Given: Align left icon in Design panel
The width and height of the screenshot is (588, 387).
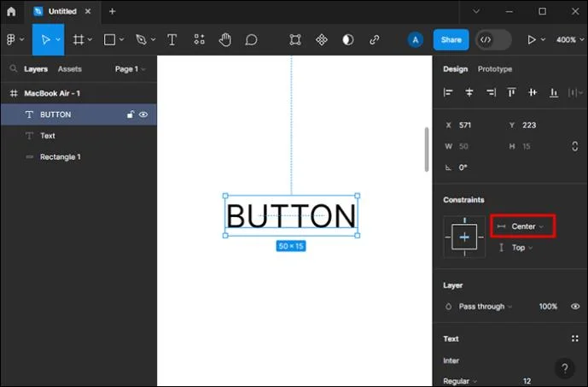Looking at the screenshot, I should tap(448, 92).
